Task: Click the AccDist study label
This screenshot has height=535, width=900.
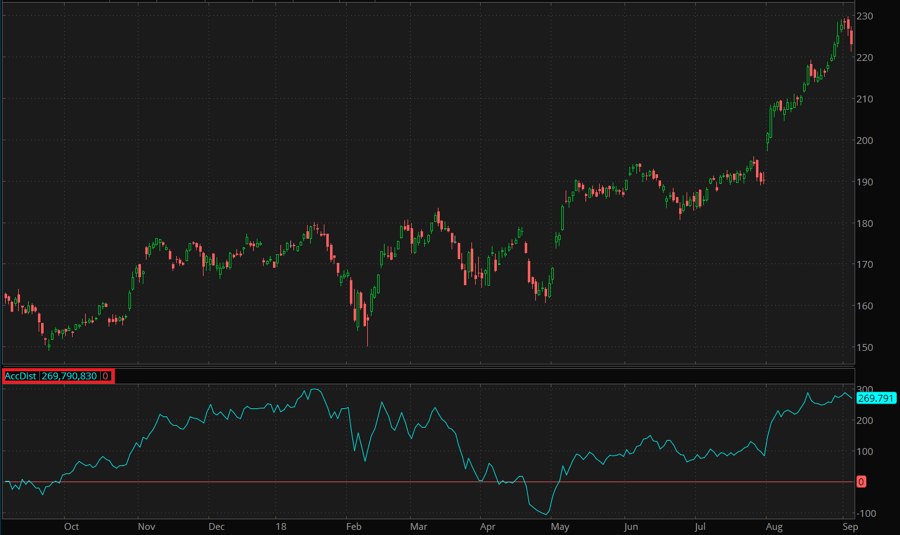Action: point(21,376)
